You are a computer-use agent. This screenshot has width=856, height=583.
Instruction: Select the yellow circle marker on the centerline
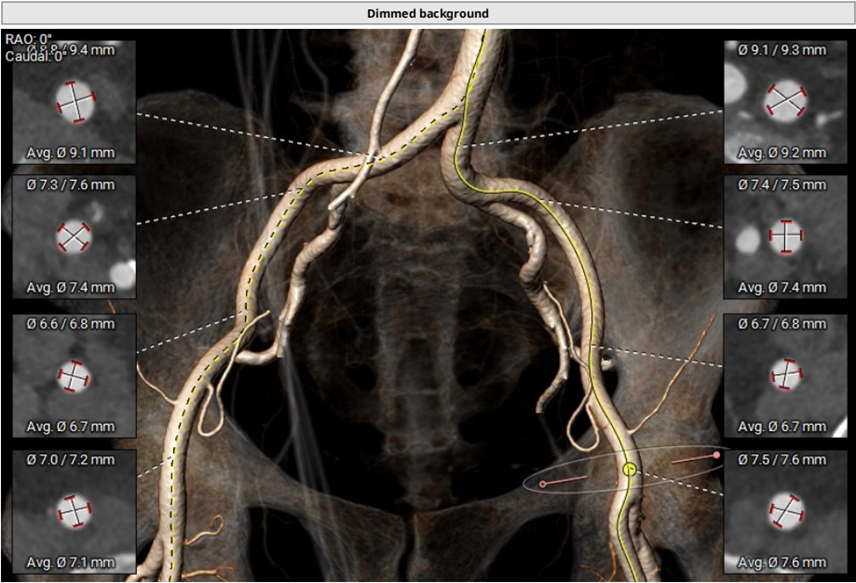click(x=629, y=468)
